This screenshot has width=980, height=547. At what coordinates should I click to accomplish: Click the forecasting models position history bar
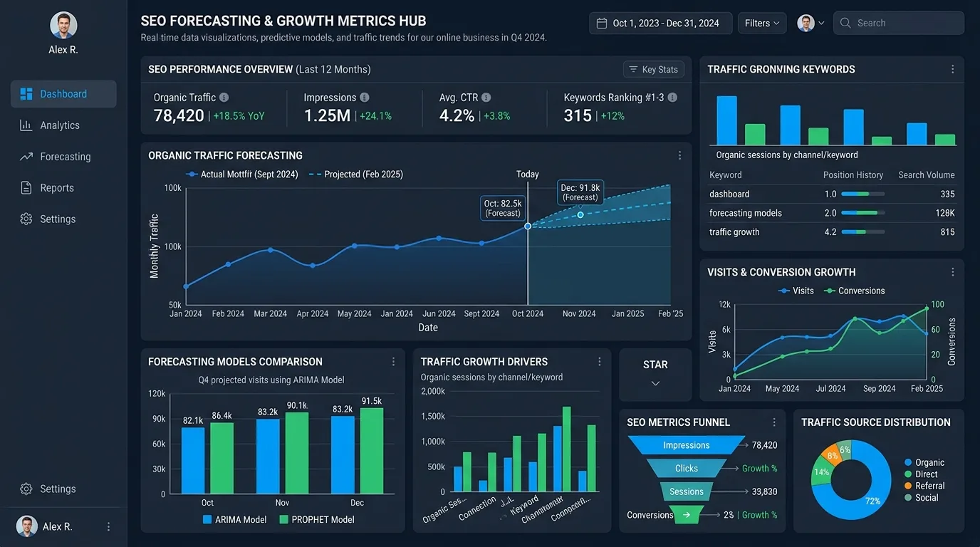(863, 213)
